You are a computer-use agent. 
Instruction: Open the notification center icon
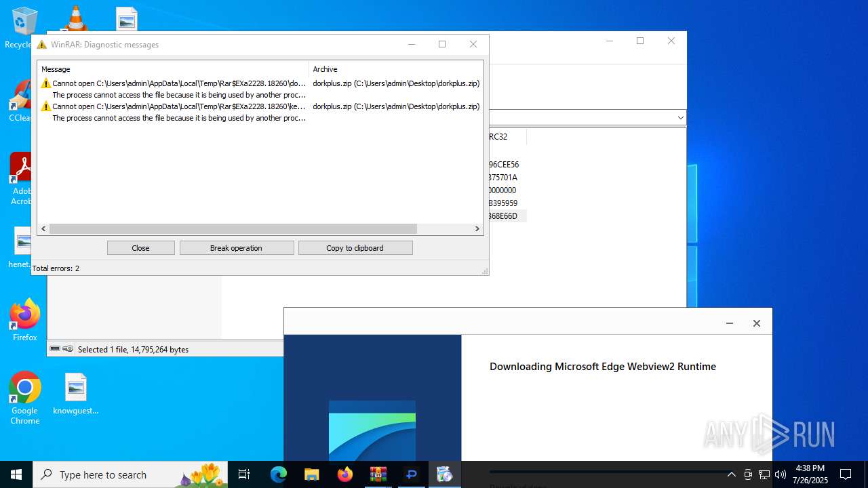[846, 474]
